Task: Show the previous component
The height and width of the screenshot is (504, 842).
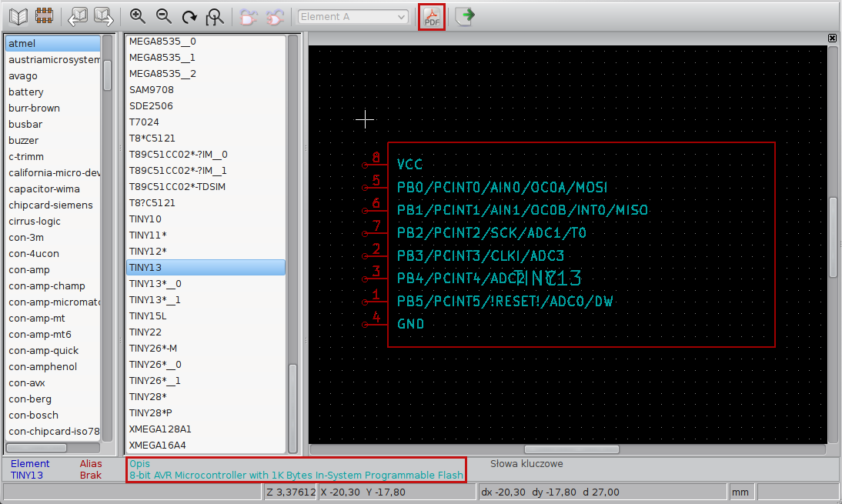Action: [x=77, y=17]
